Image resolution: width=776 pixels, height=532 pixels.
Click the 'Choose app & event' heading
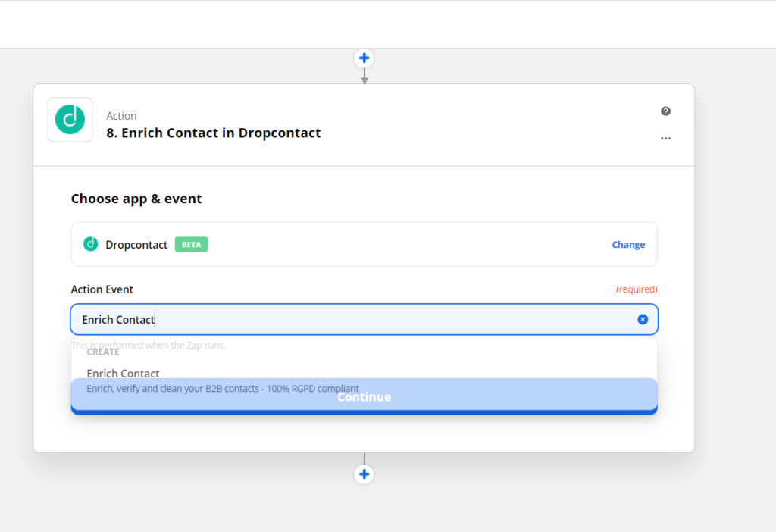click(x=136, y=199)
